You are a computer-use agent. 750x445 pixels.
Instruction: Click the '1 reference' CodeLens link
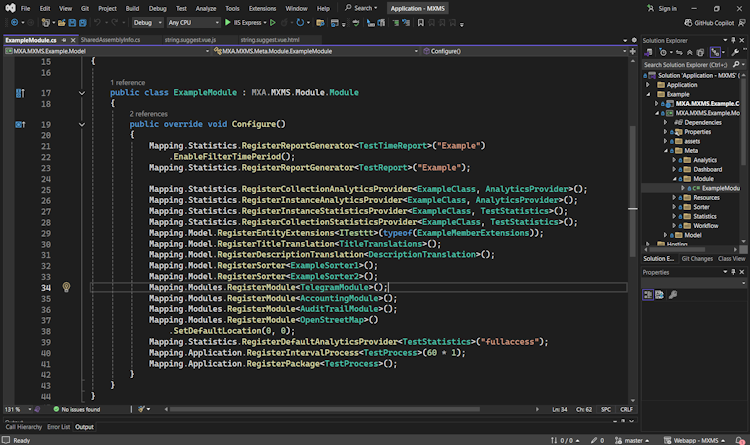[127, 82]
